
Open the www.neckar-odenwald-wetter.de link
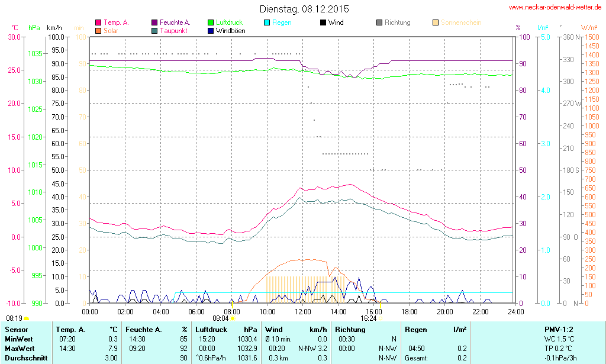[x=555, y=8]
